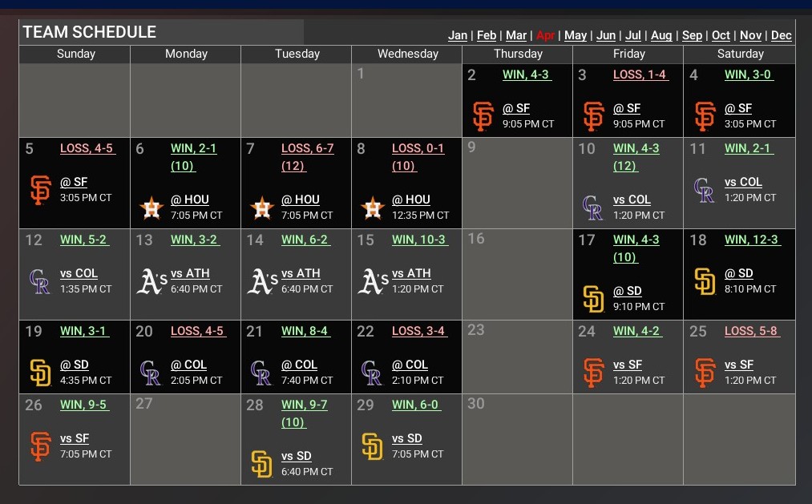Click Athletics logo on April 13
The width and height of the screenshot is (812, 504).
(x=151, y=281)
